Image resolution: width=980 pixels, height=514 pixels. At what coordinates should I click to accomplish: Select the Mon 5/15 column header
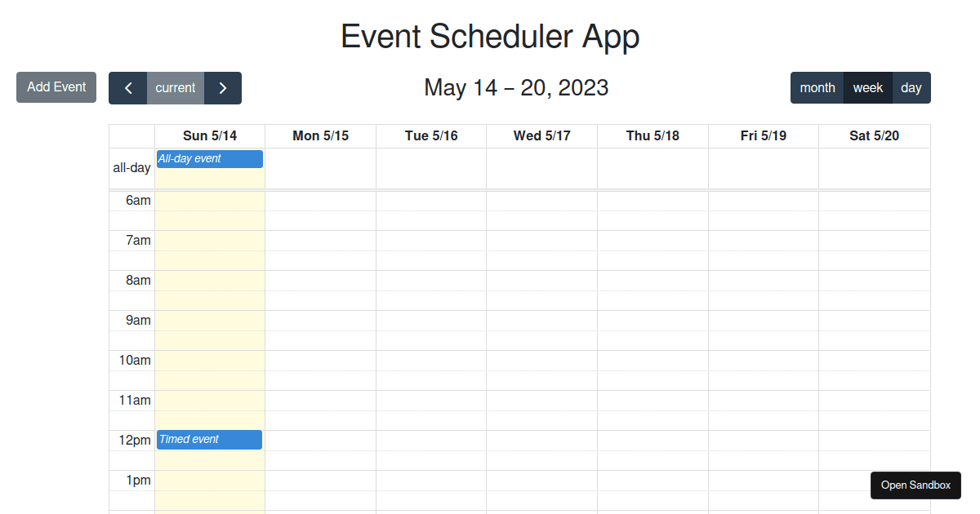319,135
